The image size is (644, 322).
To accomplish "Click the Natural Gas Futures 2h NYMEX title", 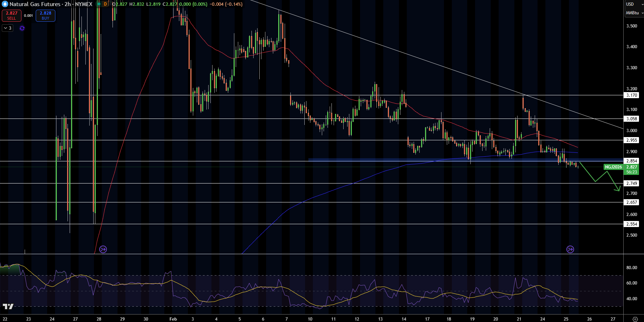I will tap(51, 4).
